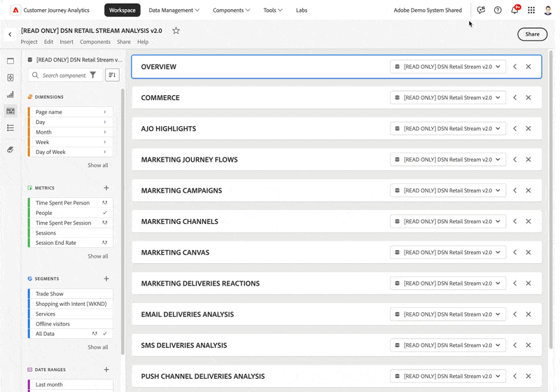Open the second left rail icon

tap(10, 78)
